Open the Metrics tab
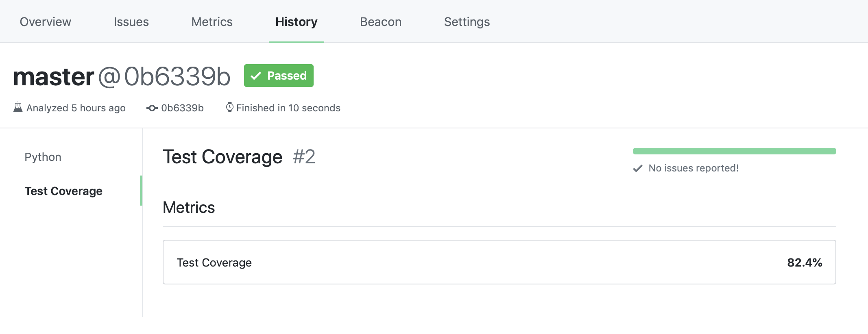 [x=212, y=22]
